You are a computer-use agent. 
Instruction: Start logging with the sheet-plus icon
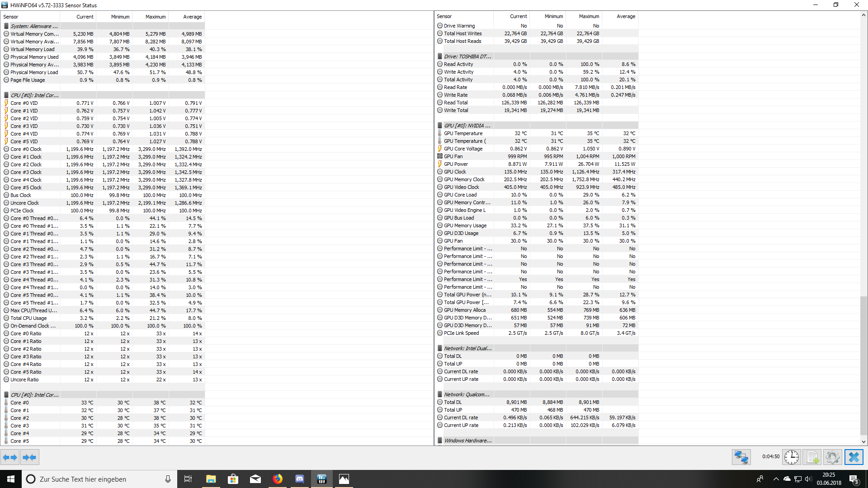point(812,457)
